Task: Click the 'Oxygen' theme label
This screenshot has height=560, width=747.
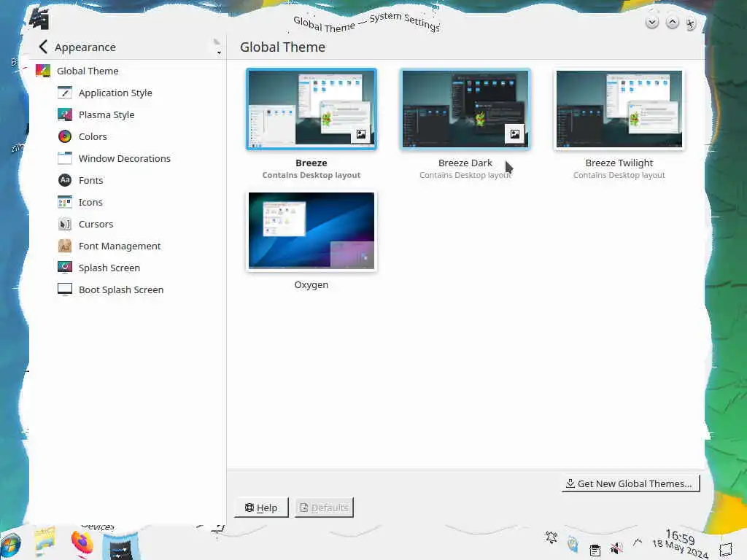Action: tap(311, 285)
